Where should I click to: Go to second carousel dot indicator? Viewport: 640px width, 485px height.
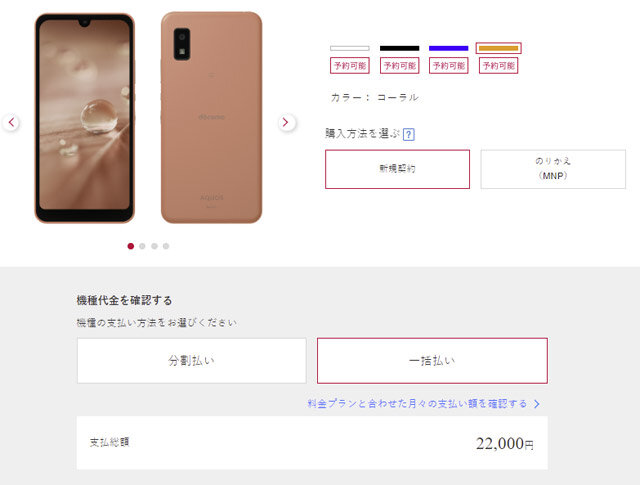tap(142, 246)
